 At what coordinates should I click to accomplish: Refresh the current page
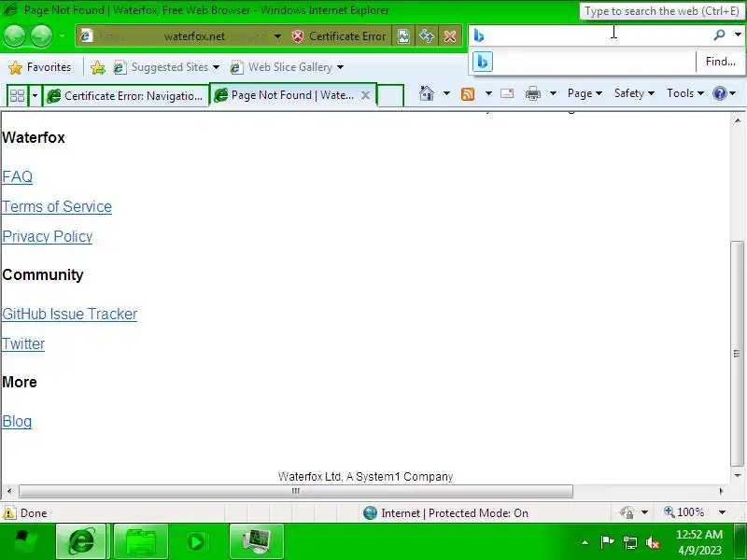coord(427,36)
